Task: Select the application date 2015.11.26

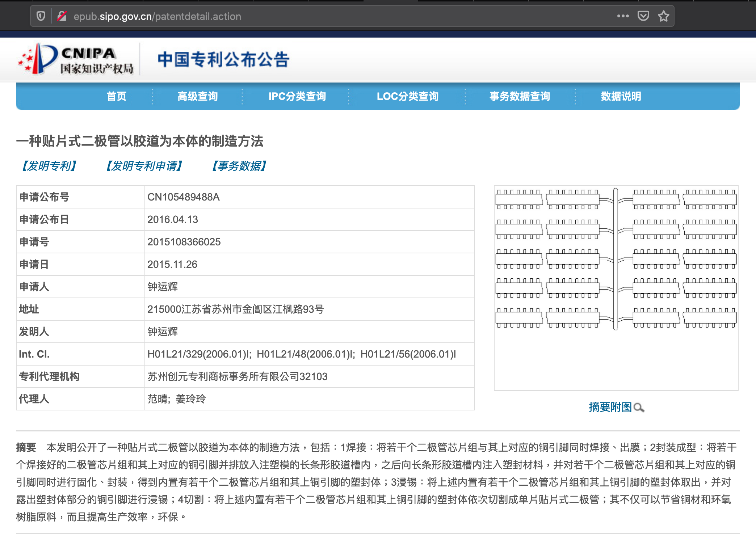Action: [x=172, y=264]
